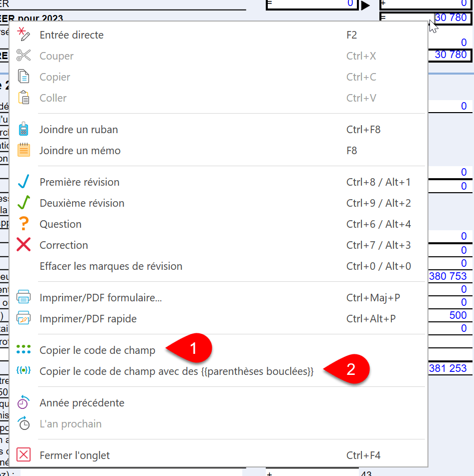Choose Copier le code de champ avec parenthèses bouclées
This screenshot has width=474, height=476.
(218, 371)
